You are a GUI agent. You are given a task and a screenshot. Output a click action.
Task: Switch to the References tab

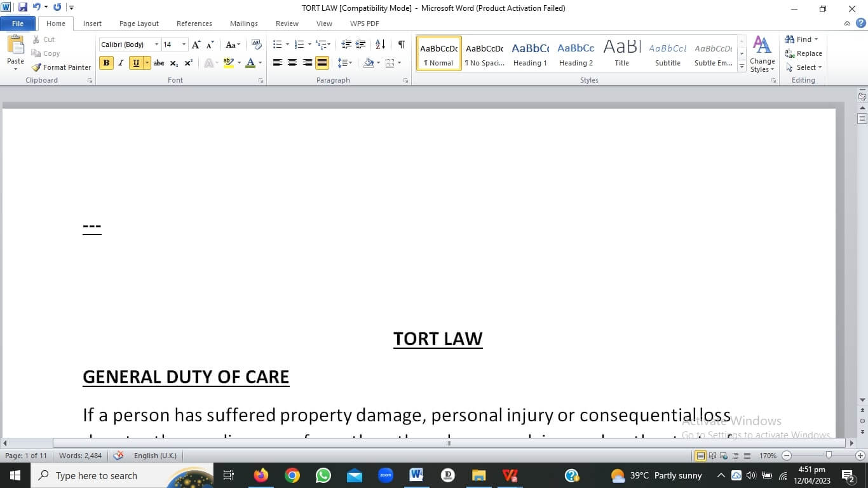pos(194,24)
